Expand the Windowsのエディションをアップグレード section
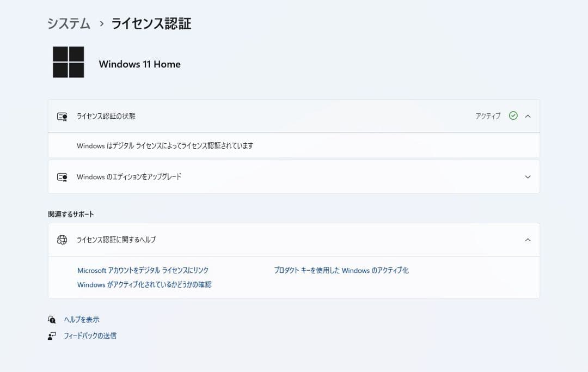The image size is (588, 372). tap(527, 176)
